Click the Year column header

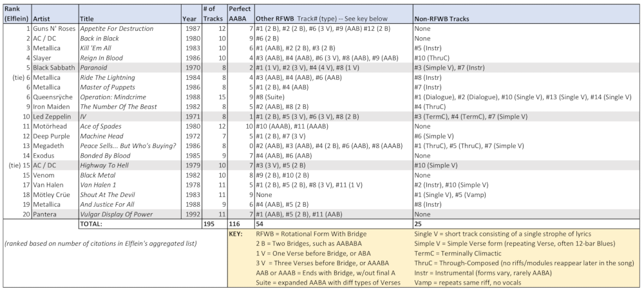189,19
